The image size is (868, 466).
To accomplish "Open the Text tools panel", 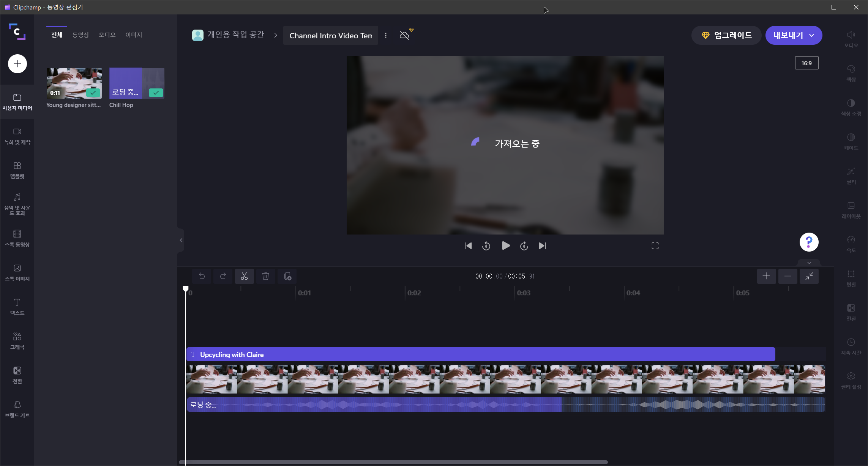I will point(17,307).
